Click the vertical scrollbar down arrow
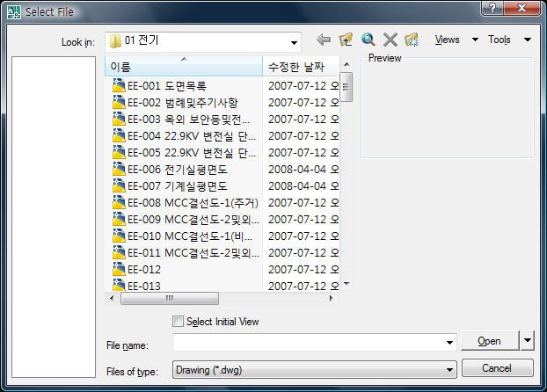This screenshot has height=392, width=547. click(x=346, y=284)
